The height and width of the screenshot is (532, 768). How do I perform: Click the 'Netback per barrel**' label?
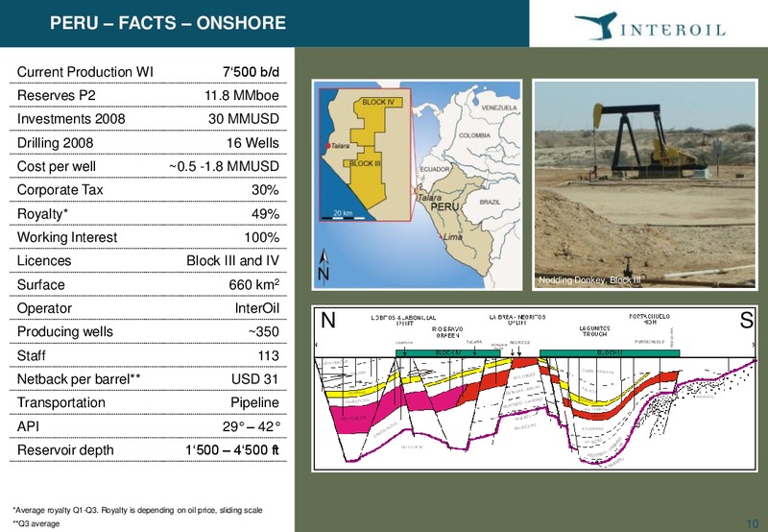(x=79, y=379)
